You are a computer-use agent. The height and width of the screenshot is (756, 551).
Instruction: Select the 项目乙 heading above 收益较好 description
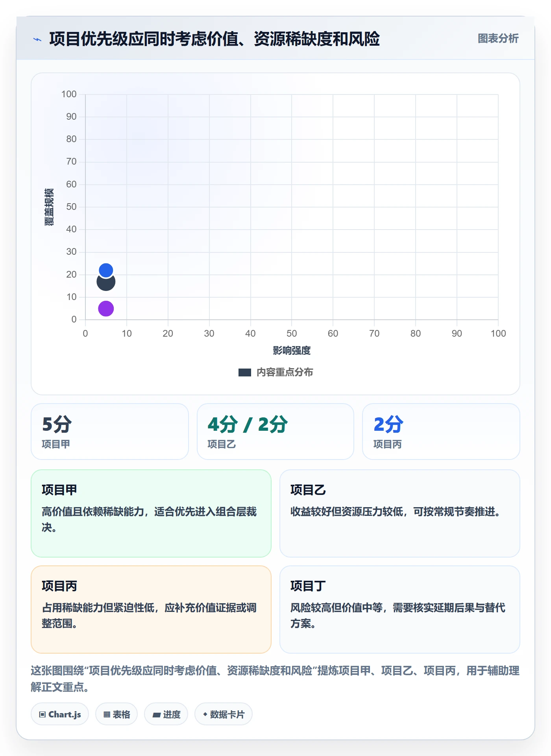click(x=308, y=490)
